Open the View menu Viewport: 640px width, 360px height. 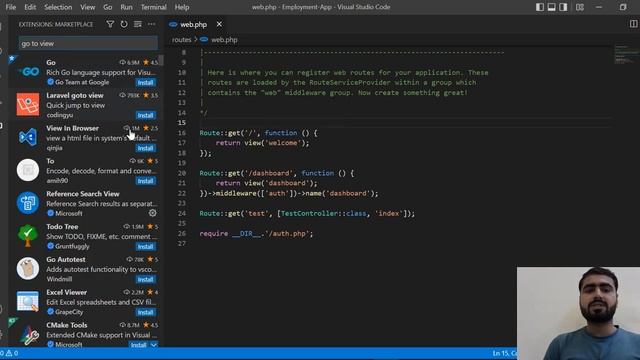[x=87, y=7]
